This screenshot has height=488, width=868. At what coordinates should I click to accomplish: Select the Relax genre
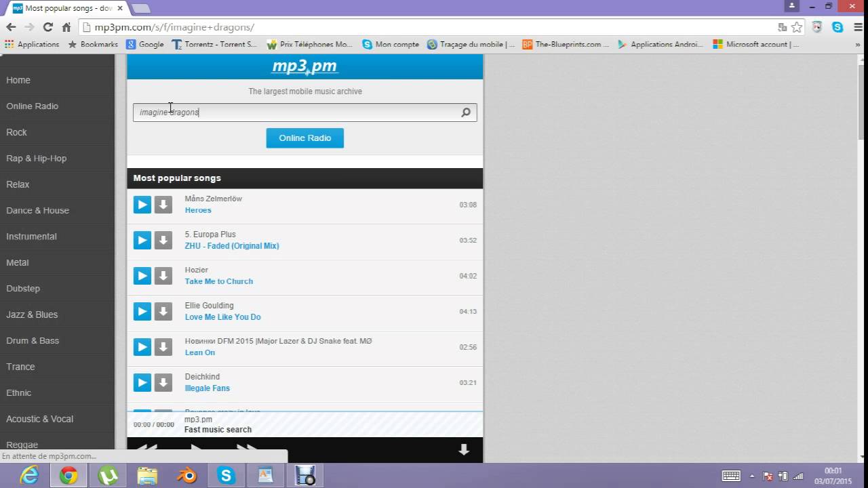point(18,184)
